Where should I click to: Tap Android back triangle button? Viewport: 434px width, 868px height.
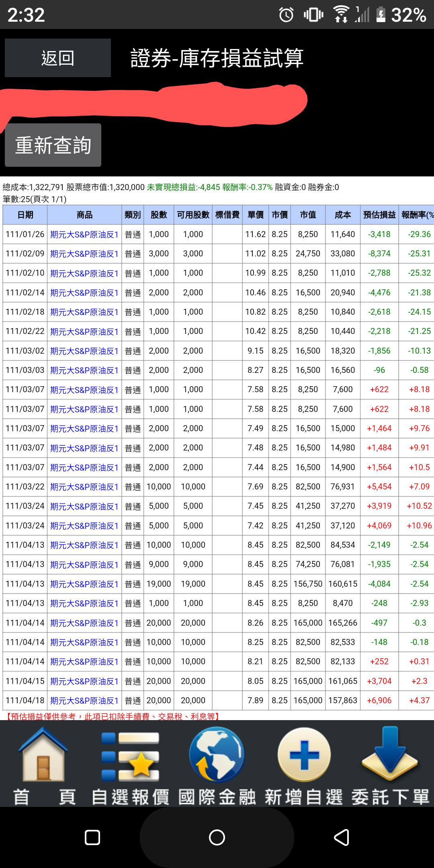pyautogui.click(x=341, y=837)
